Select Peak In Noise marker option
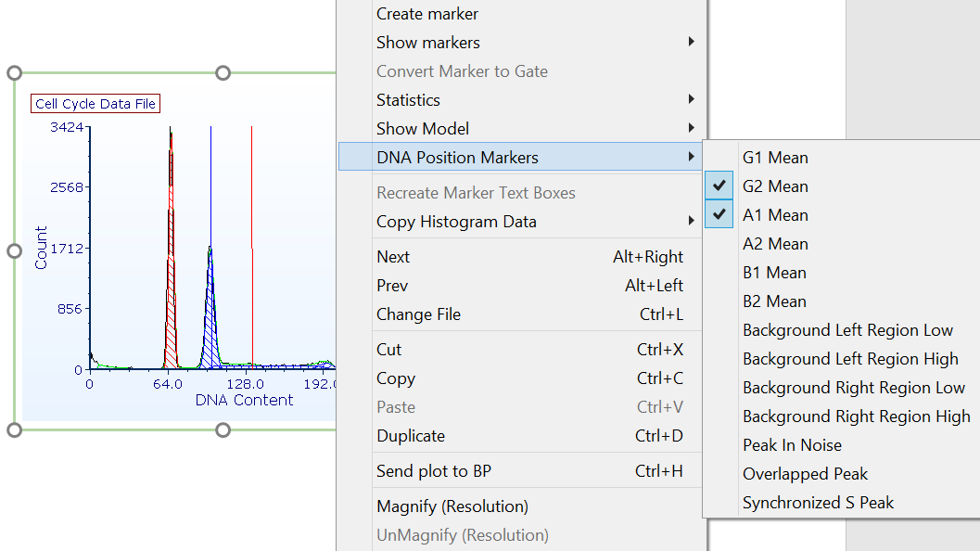This screenshot has height=551, width=980. pos(792,445)
